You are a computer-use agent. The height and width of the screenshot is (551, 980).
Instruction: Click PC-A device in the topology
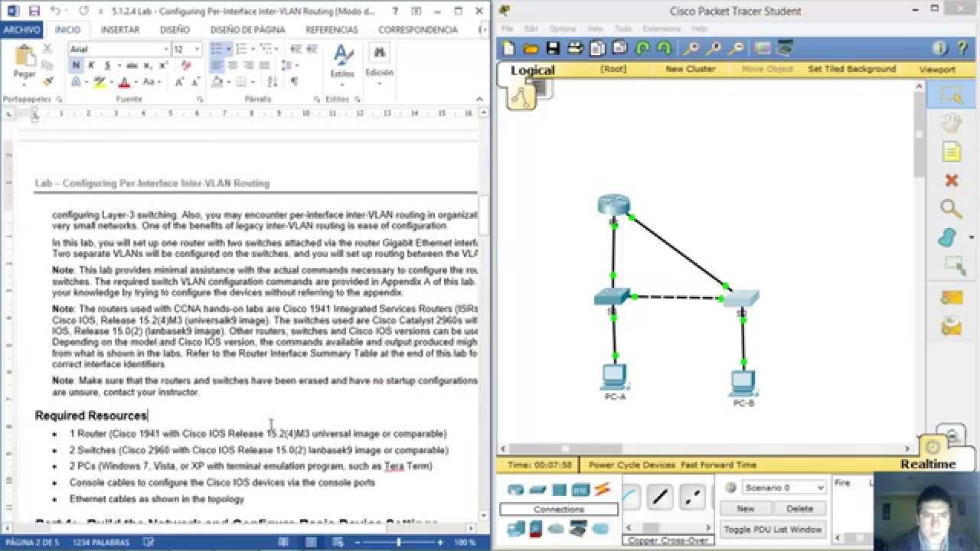[615, 377]
